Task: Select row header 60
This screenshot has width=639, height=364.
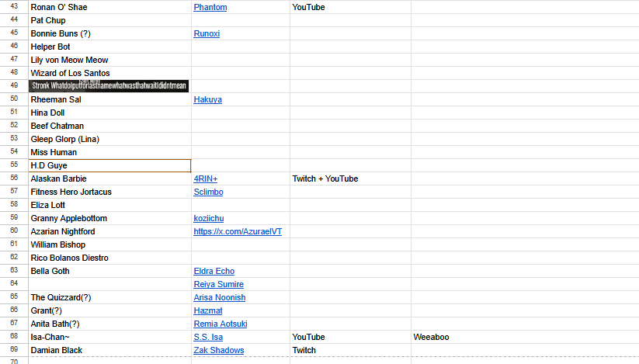Action: click(14, 231)
